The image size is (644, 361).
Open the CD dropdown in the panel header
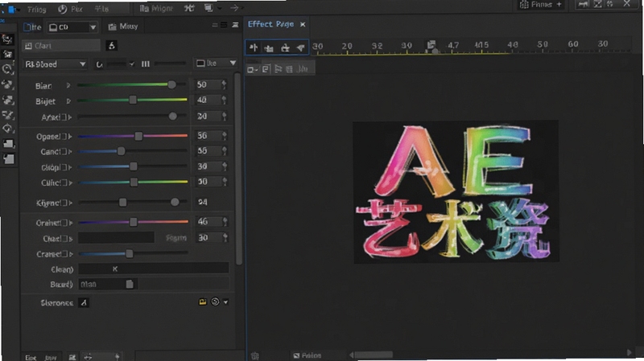pos(72,27)
